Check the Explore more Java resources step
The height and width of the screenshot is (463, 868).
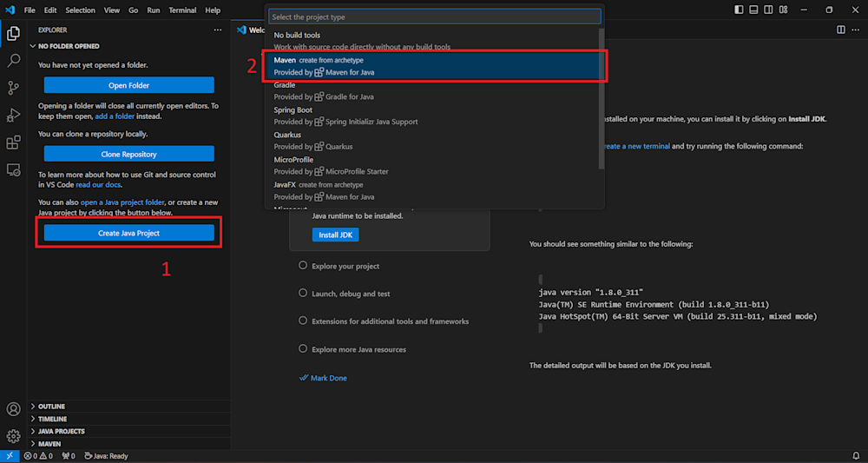point(303,349)
